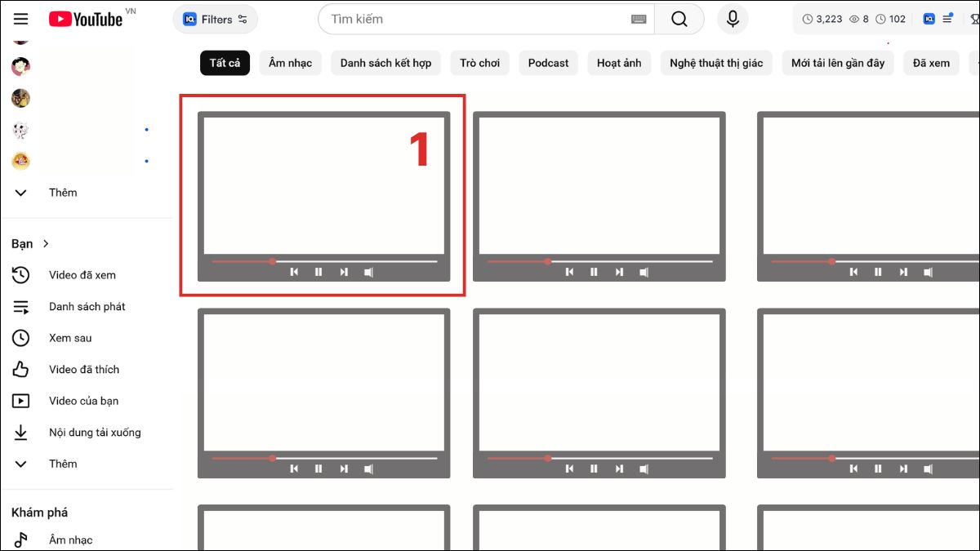Select the Tất cả chip
This screenshot has height=551, width=980.
pos(225,63)
